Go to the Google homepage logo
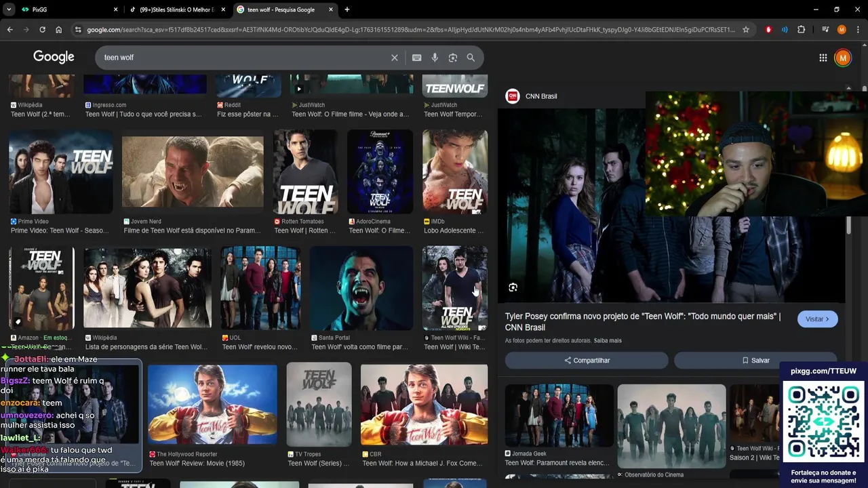Image resolution: width=868 pixels, height=488 pixels. [54, 57]
